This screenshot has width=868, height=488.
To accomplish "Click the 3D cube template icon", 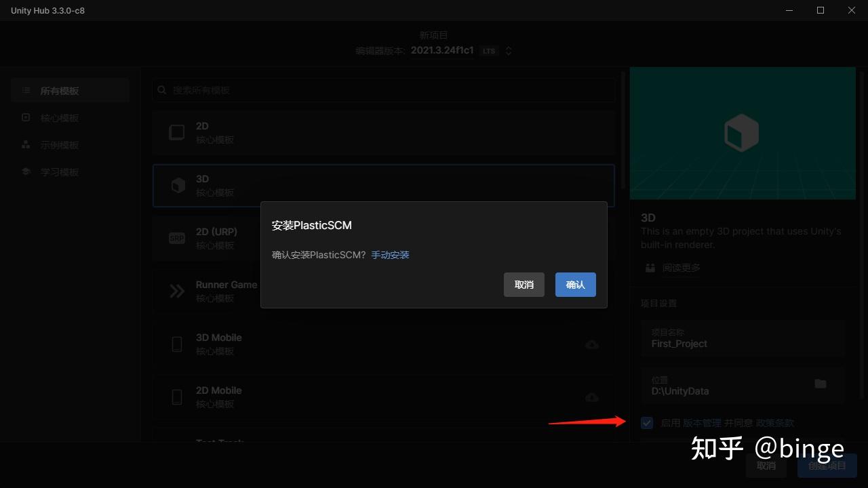I will 176,184.
